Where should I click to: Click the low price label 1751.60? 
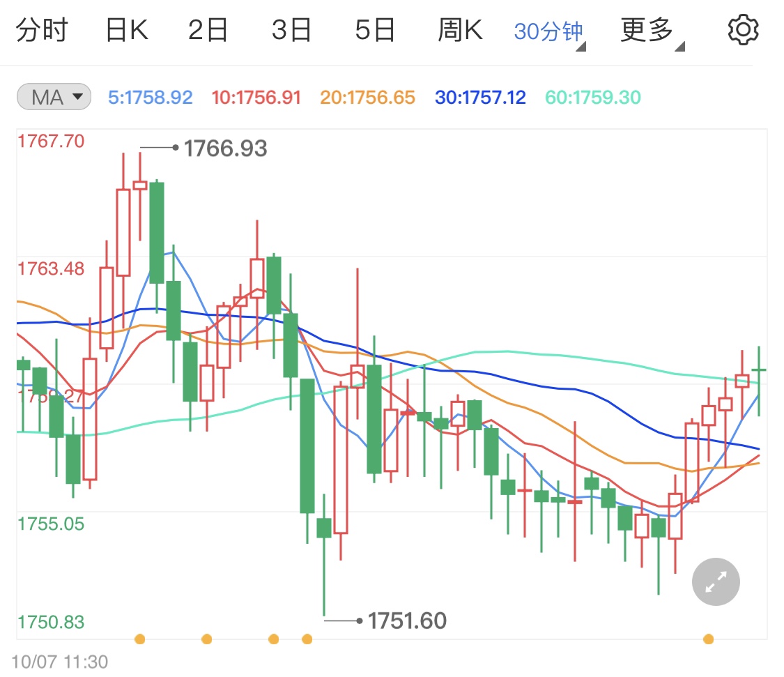(x=407, y=621)
